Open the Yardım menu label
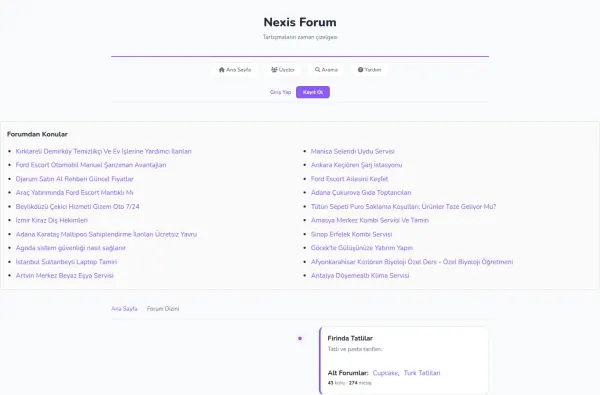This screenshot has height=395, width=600. (x=373, y=70)
